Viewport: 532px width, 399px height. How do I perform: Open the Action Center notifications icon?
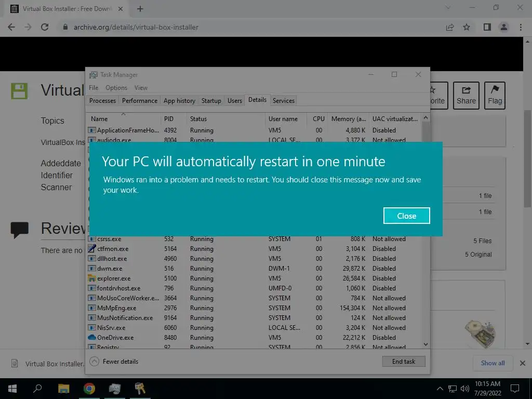point(515,389)
